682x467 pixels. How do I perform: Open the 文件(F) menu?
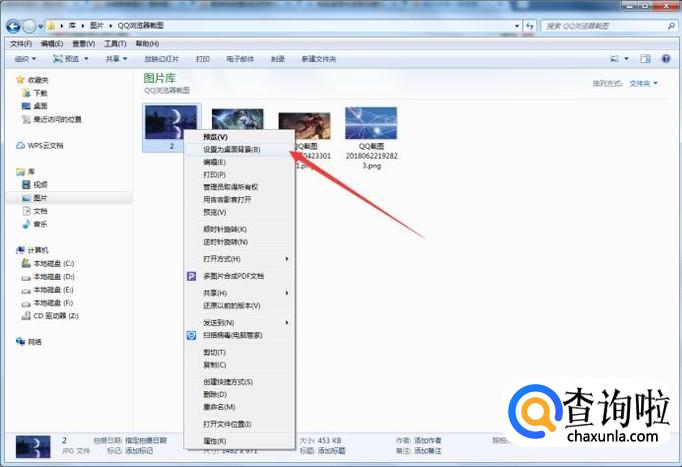[21, 44]
